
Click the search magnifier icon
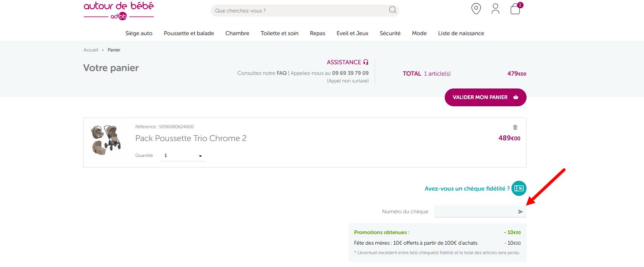point(393,10)
